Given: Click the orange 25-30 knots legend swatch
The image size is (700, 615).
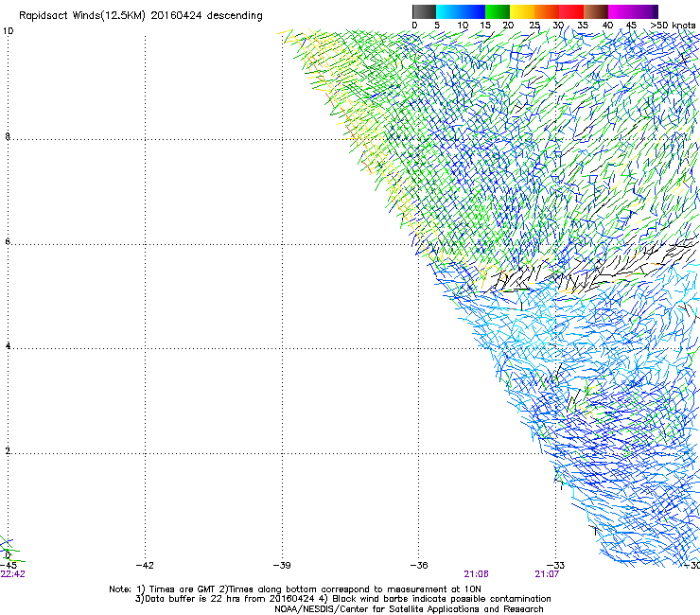Looking at the screenshot, I should coord(547,11).
